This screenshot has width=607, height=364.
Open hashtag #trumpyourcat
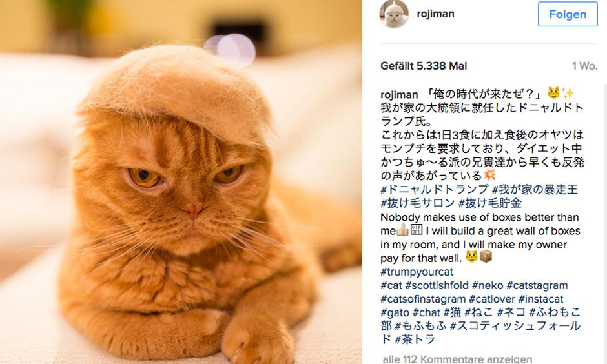tap(417, 272)
